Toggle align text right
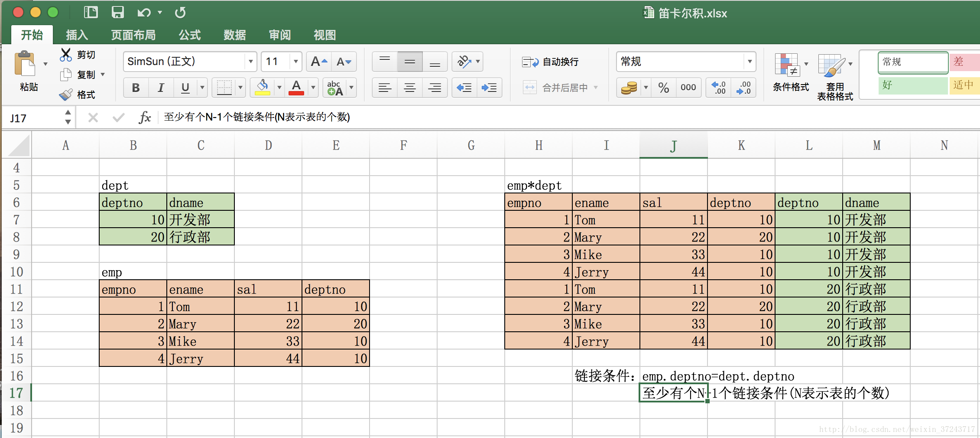Screen dimensions: 980x438 coord(435,88)
